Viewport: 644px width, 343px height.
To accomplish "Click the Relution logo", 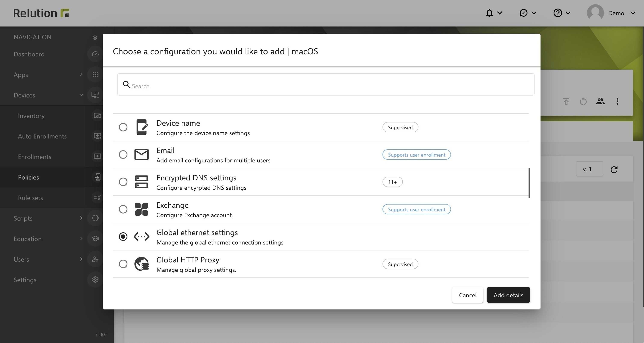I will coord(41,13).
